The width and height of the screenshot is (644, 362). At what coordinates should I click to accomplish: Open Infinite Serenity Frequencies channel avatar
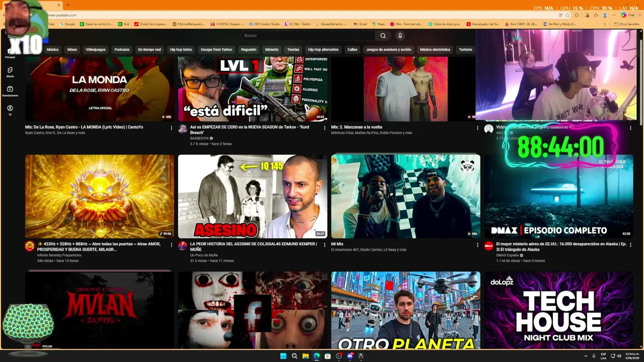(x=30, y=246)
